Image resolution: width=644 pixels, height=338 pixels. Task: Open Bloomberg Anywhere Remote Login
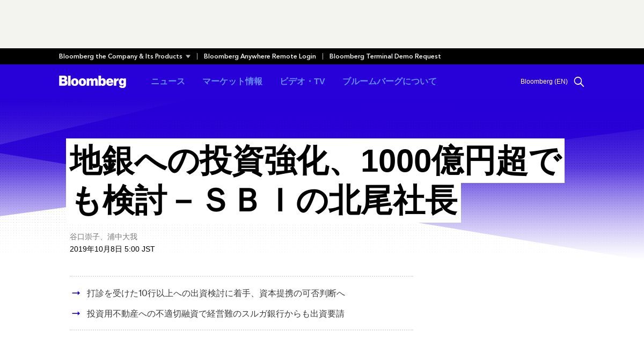260,56
